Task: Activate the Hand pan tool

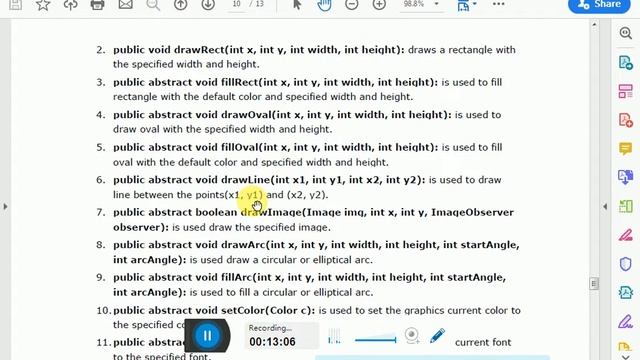Action: (324, 5)
